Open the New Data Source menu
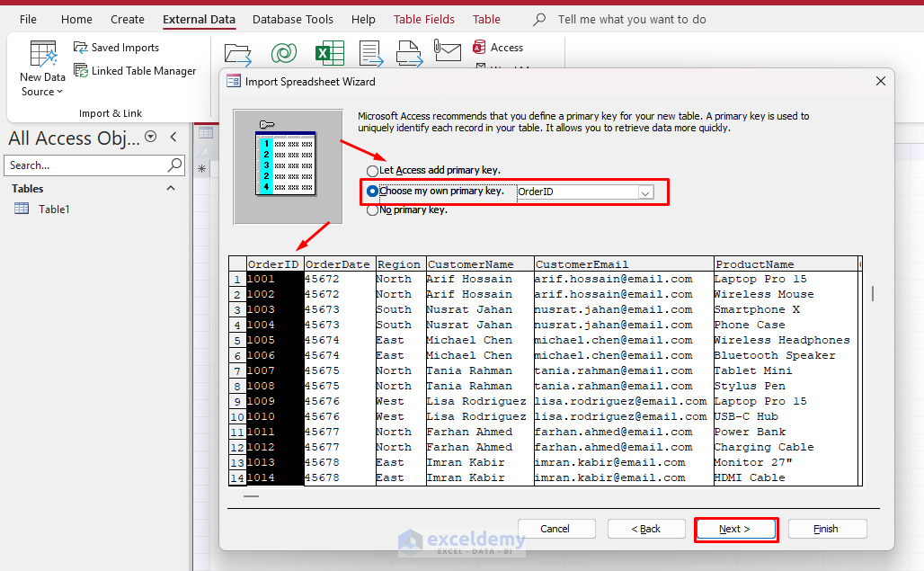Image resolution: width=924 pixels, height=571 pixels. coord(42,68)
